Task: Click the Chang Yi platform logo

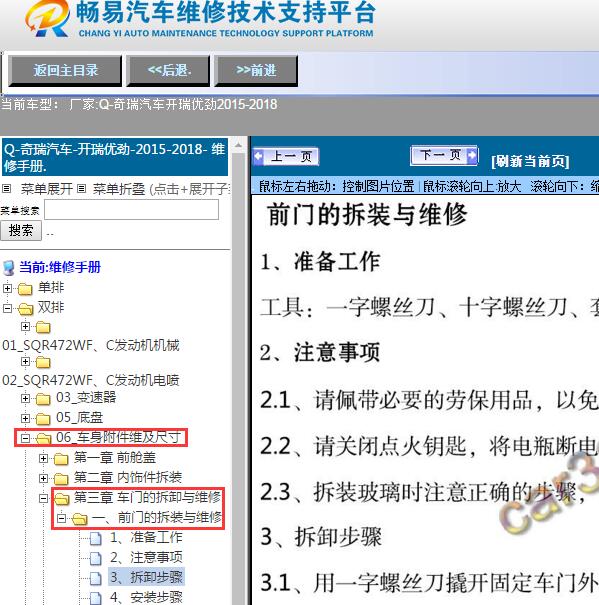Action: [x=47, y=19]
